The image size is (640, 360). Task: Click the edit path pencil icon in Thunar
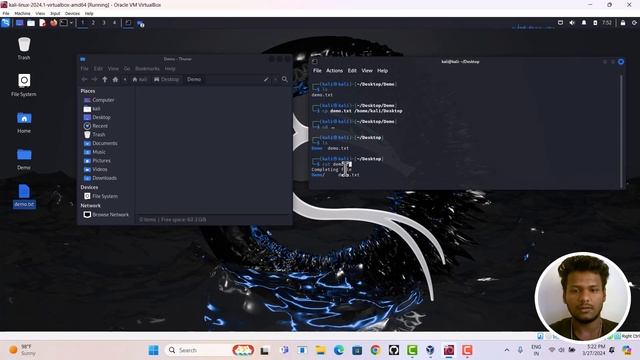[x=266, y=79]
